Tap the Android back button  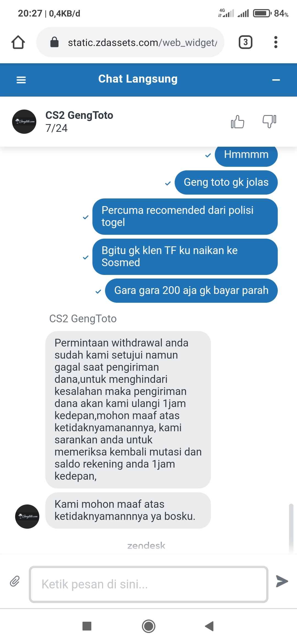210,626
